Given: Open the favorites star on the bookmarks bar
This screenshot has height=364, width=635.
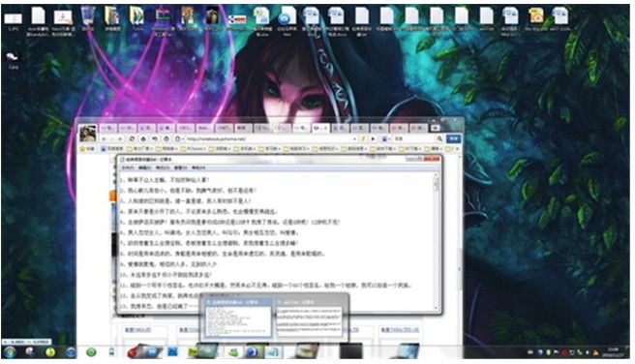Looking at the screenshot, I should point(82,148).
